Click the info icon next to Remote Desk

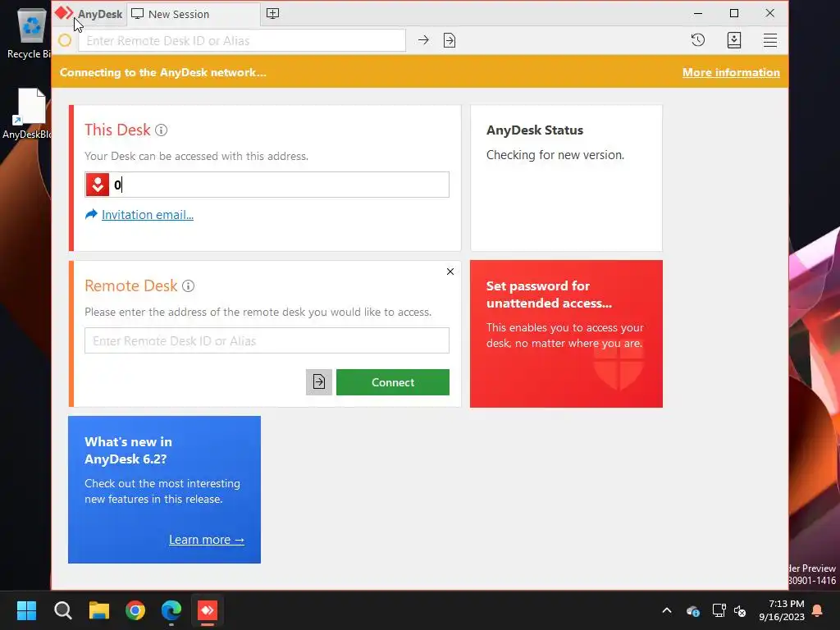coord(188,286)
